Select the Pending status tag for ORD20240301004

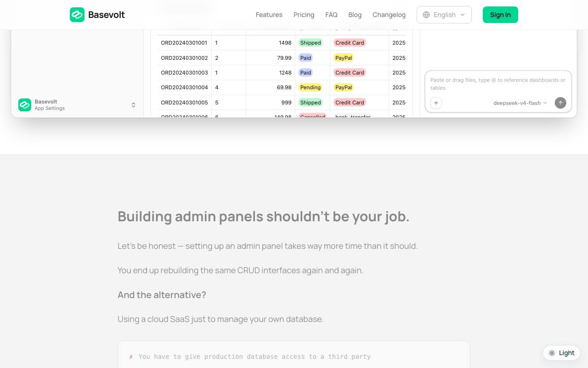pos(310,87)
